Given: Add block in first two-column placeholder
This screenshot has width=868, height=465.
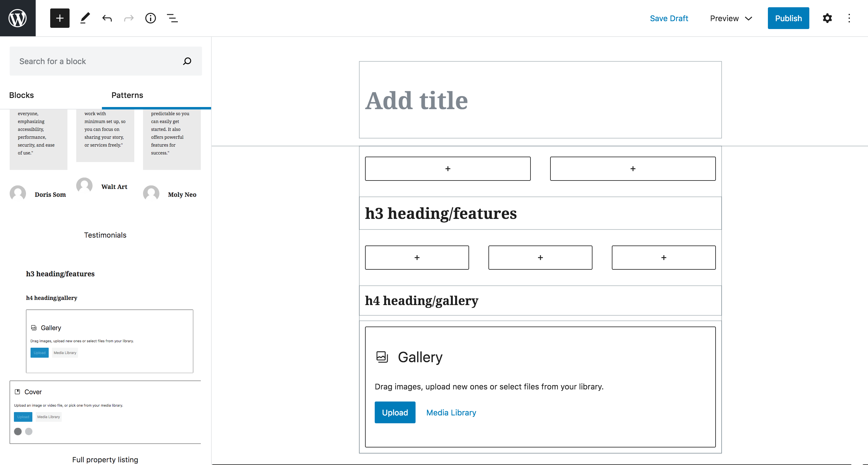Looking at the screenshot, I should pos(448,168).
